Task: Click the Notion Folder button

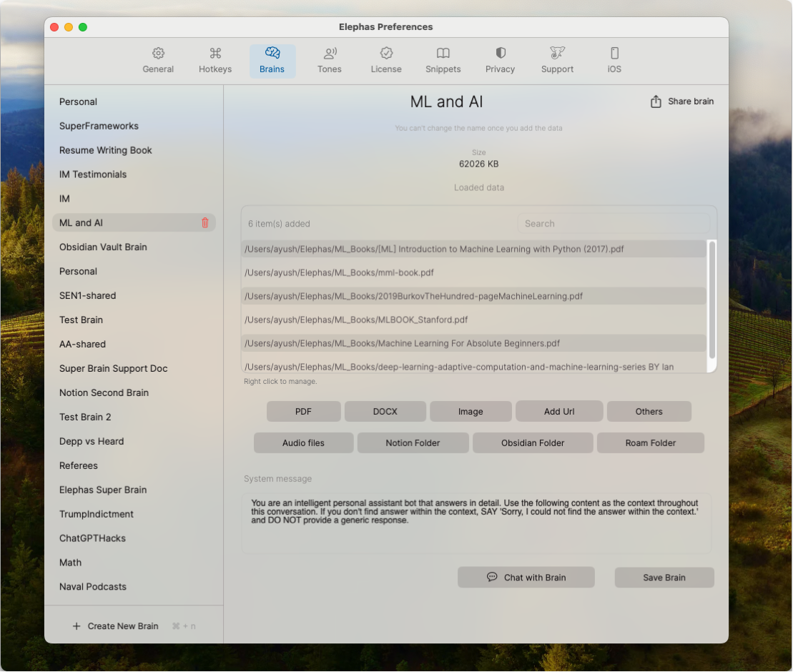Action: tap(413, 443)
